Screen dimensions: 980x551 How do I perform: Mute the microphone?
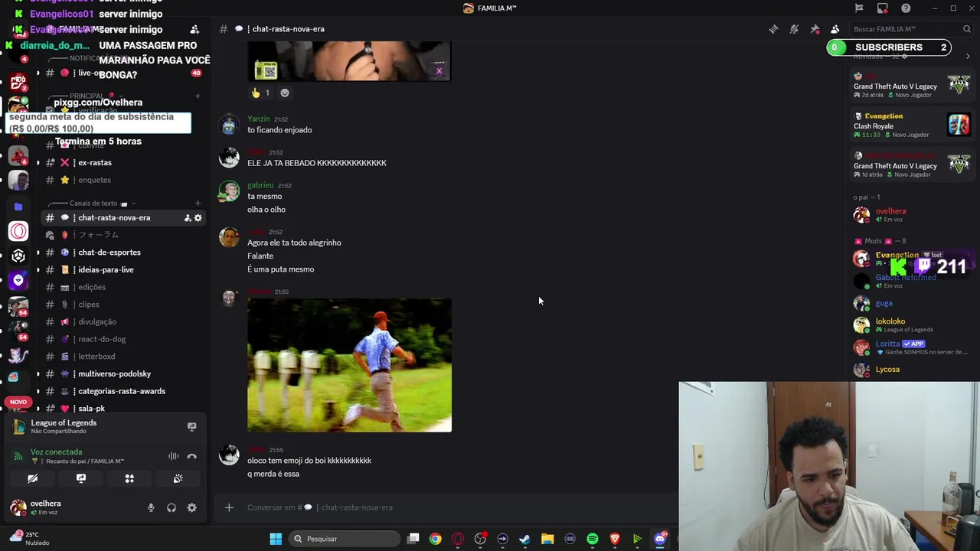(151, 508)
